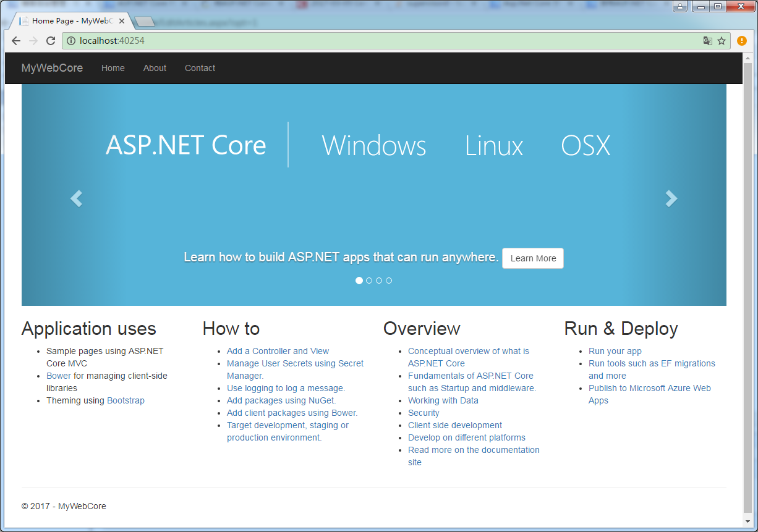Open Fundamentals of ASP.NET Core link

click(472, 382)
